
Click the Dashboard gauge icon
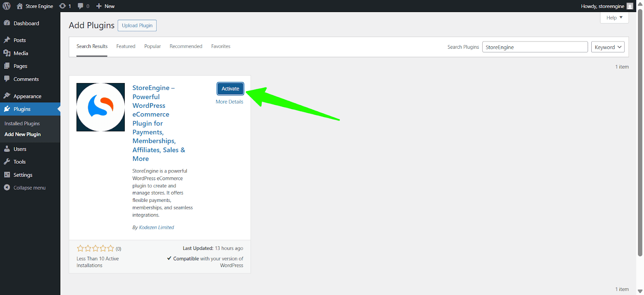point(7,23)
